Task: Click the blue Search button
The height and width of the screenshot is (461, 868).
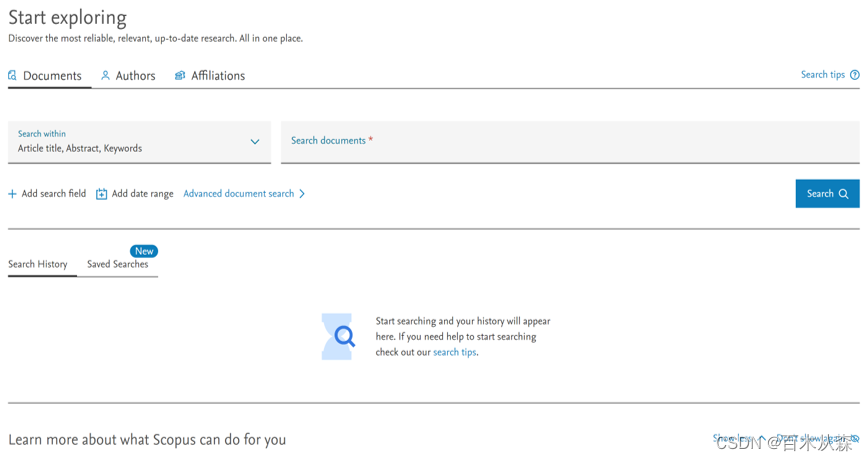Action: (828, 194)
